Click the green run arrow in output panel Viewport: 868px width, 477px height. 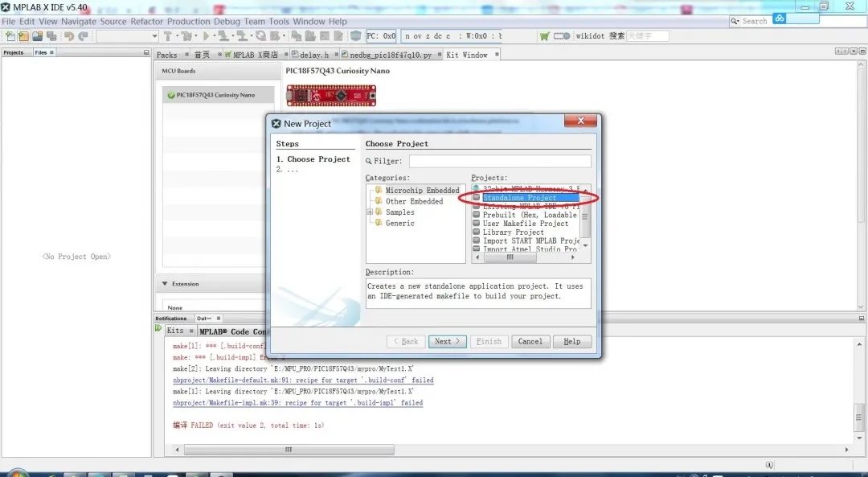(x=158, y=328)
